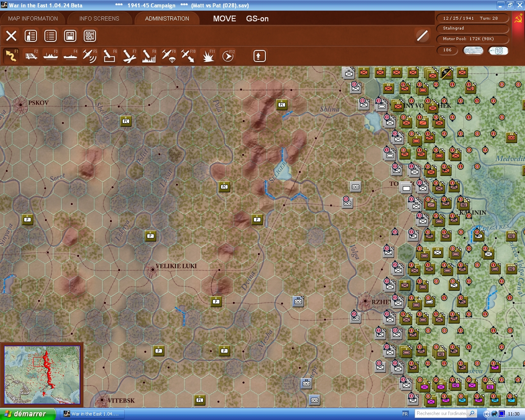The height and width of the screenshot is (420, 525).
Task: Click the up-arrow box icon after F12
Action: coord(259,56)
